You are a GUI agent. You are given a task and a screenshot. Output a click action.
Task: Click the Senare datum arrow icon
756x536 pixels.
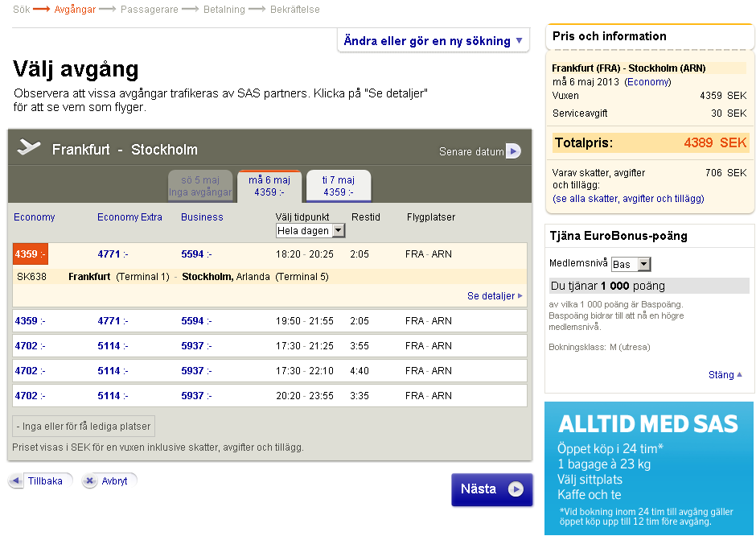(x=513, y=151)
